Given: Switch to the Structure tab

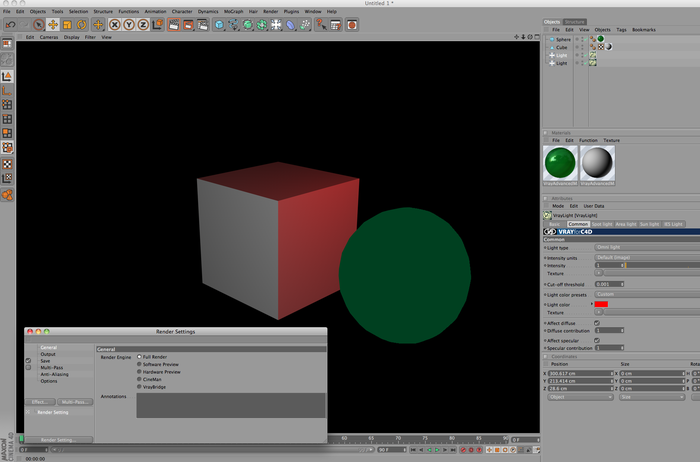Looking at the screenshot, I should 574,22.
